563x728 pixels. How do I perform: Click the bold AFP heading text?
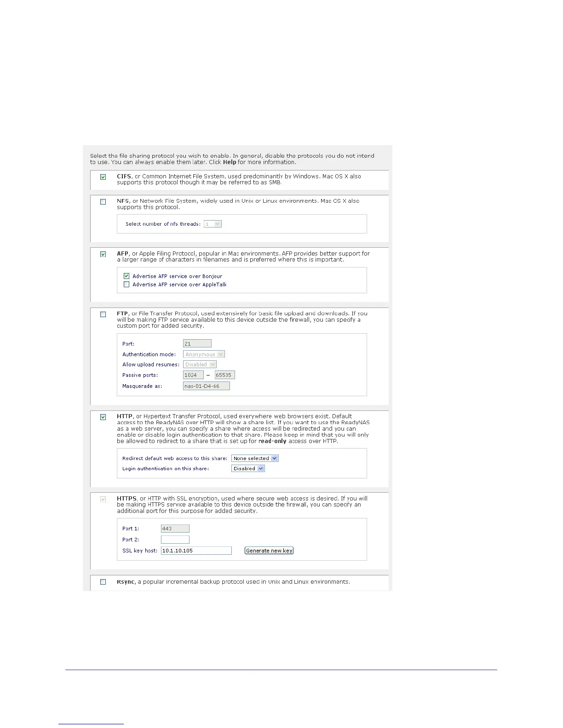coord(123,253)
